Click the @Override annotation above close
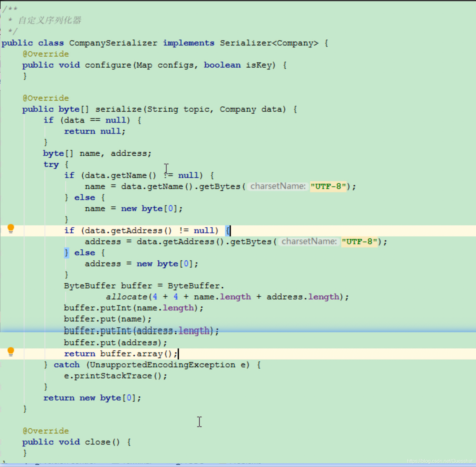This screenshot has width=476, height=467. tap(46, 431)
